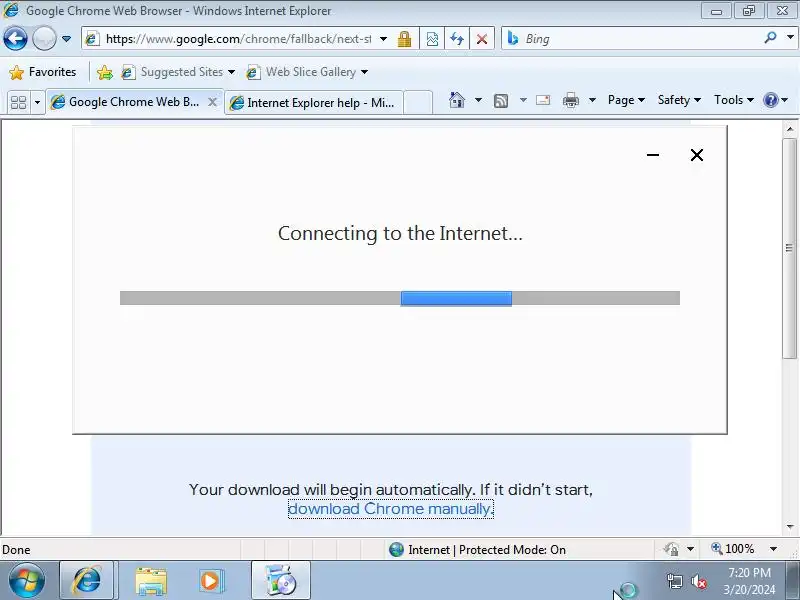Click the Quick Tabs grid icon

point(18,103)
